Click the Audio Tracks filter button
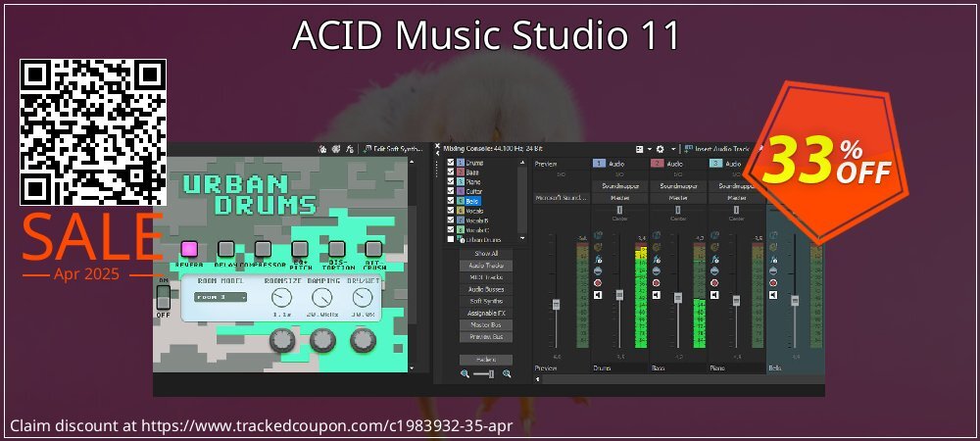Screen dimensions: 980x441 486,266
